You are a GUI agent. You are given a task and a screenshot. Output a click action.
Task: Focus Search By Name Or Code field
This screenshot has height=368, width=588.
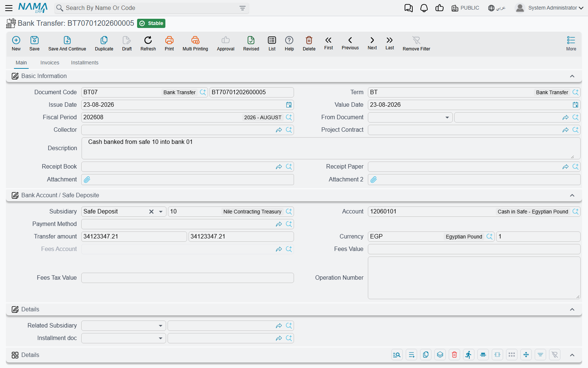point(151,8)
